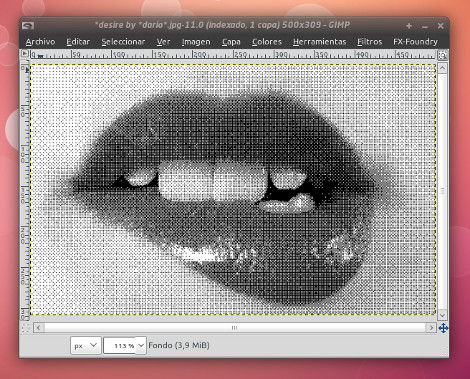The image size is (470, 379).
Task: Click the vertical scrollbar up arrow
Action: [442, 69]
